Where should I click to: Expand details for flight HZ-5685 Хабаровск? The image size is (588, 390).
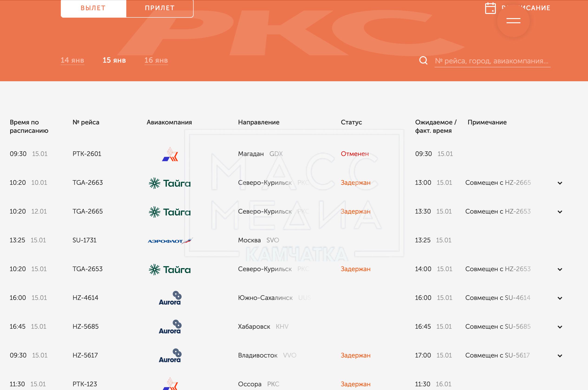point(560,327)
